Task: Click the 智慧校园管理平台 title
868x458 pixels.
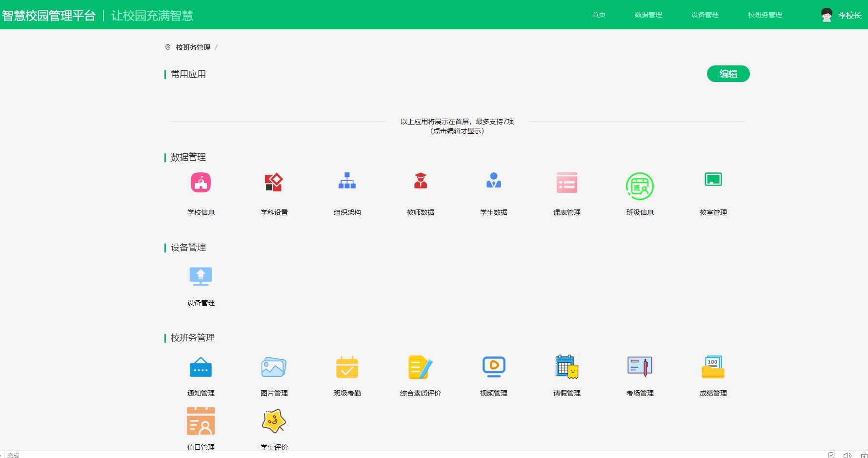Action: click(49, 16)
